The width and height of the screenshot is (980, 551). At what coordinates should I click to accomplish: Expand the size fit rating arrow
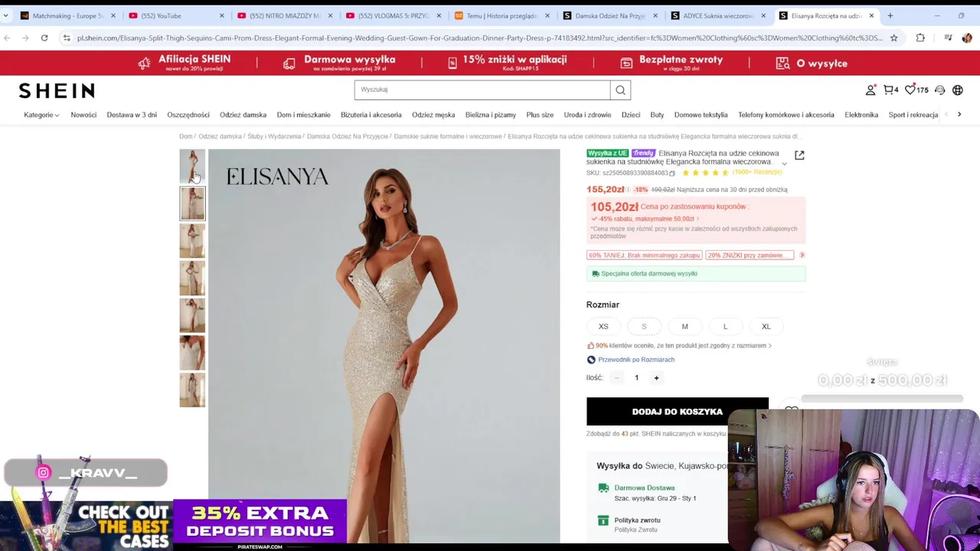(769, 346)
